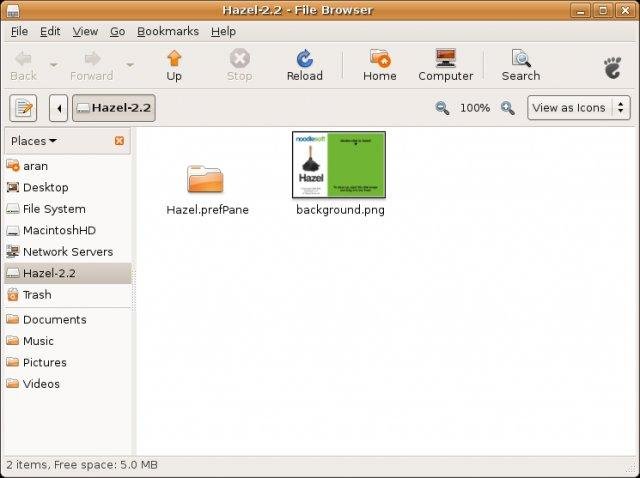Open Pictures bookmark in sidebar
The width and height of the screenshot is (640, 478).
(68, 362)
